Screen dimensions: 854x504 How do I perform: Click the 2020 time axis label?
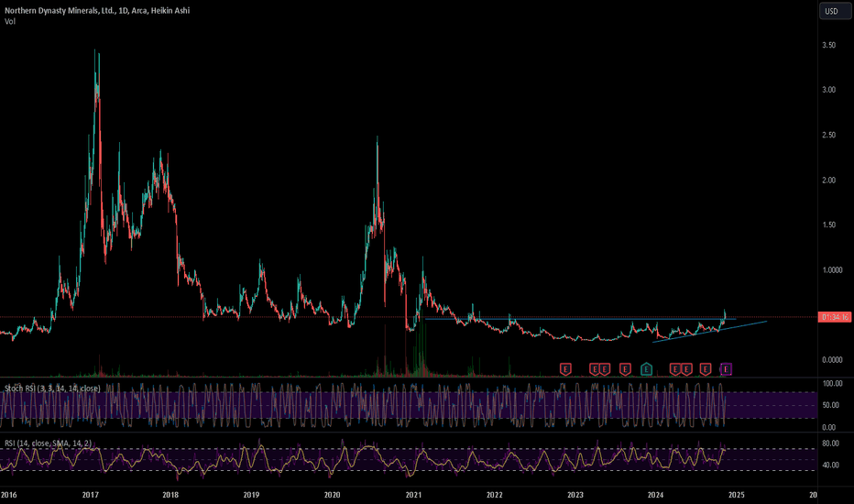click(x=333, y=495)
